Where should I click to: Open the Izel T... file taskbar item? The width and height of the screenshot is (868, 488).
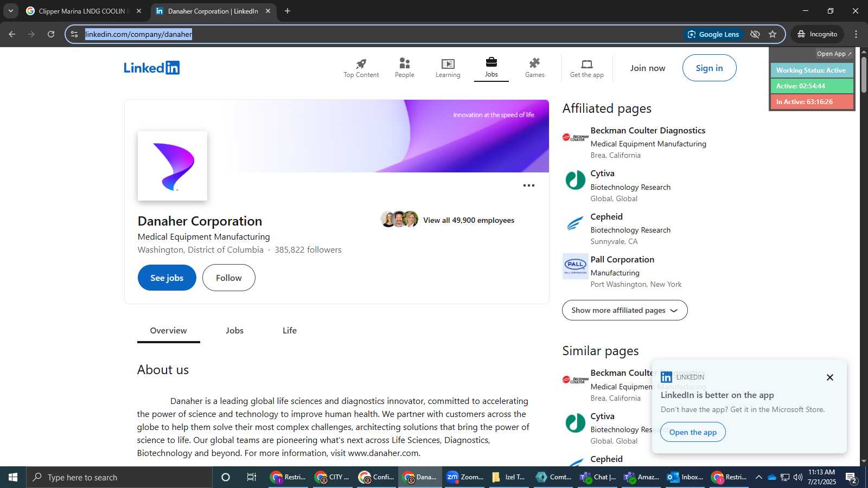click(x=509, y=477)
